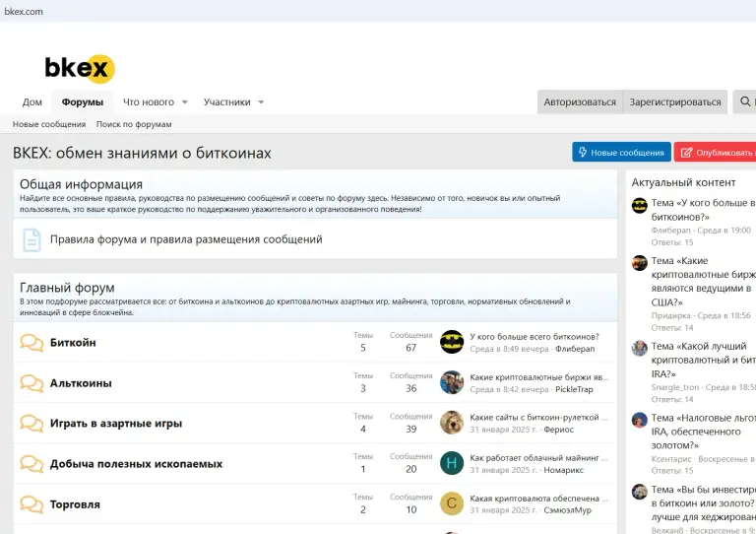Click the Авторизоваться button
Screen dimensions: 756x534
click(580, 101)
